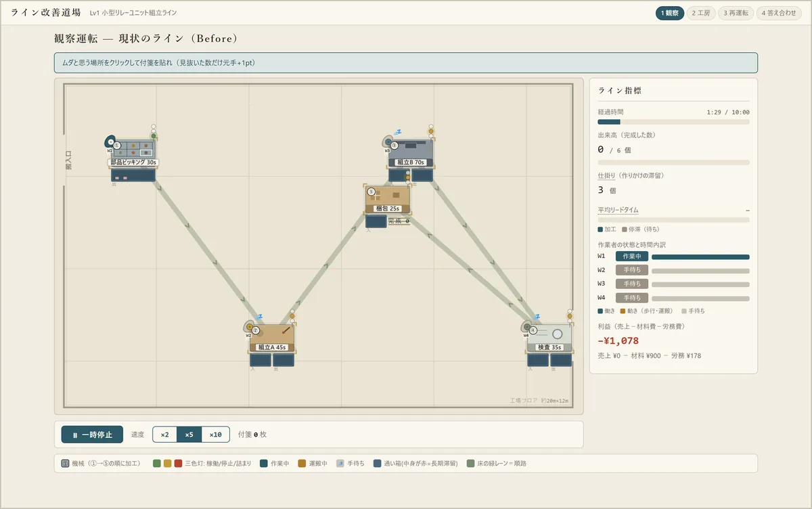
Task: Switch to the 1 観察 step tab
Action: tap(670, 13)
